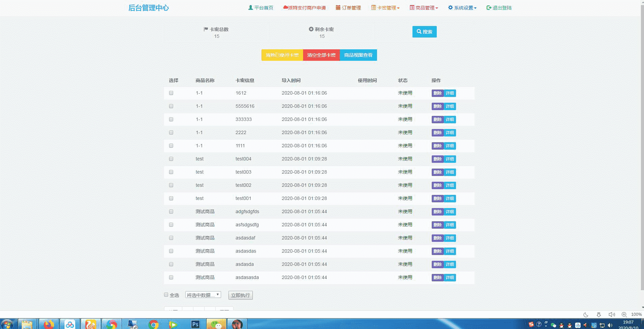Expand the 系统设置 dropdown menu

point(462,8)
